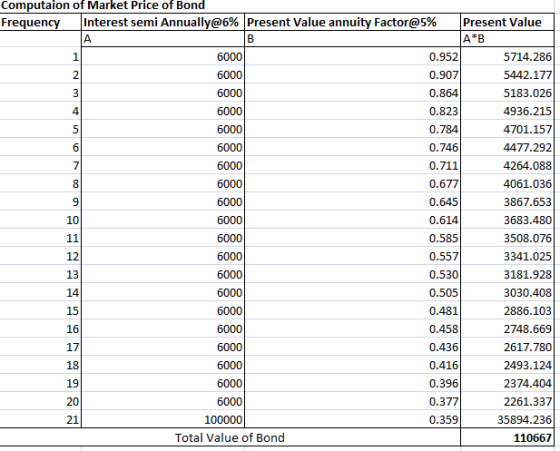Select the 6000 interest cell in row 12

pos(163,256)
